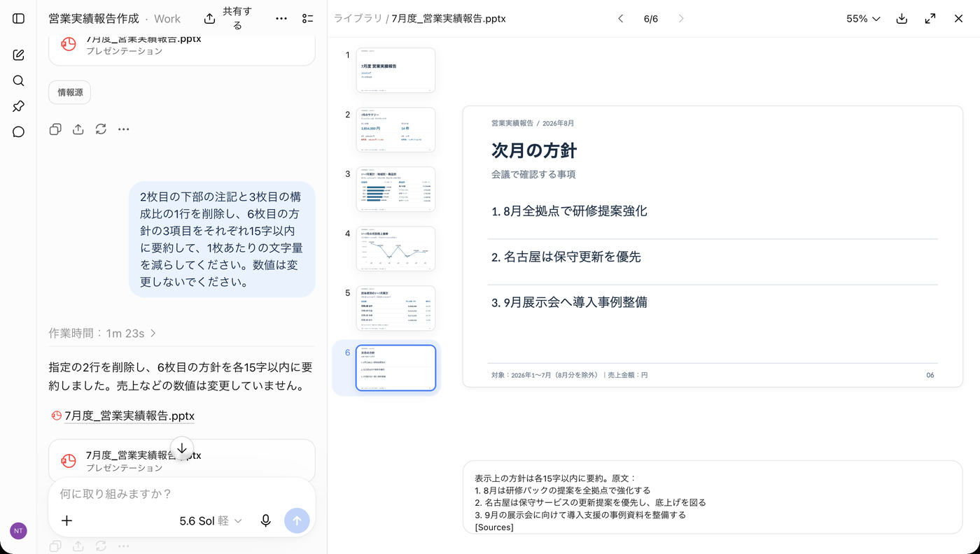
Task: Select slide 5 thumbnail
Action: pyautogui.click(x=395, y=308)
